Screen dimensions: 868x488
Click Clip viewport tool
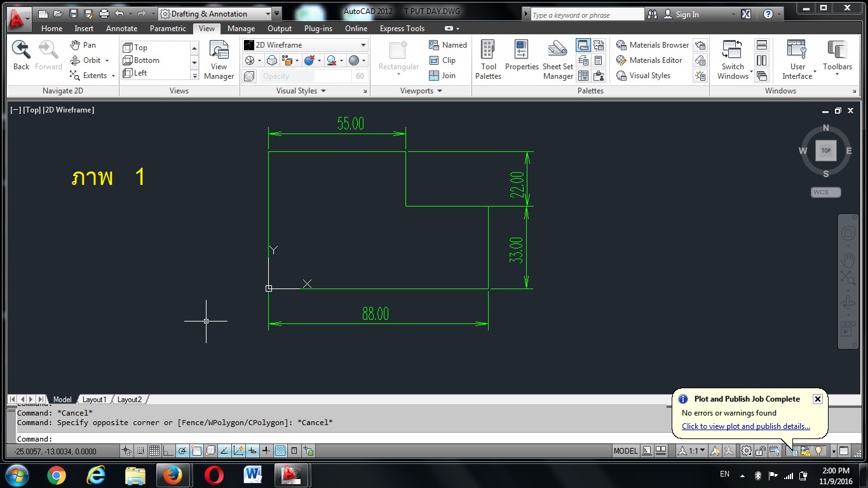click(442, 60)
